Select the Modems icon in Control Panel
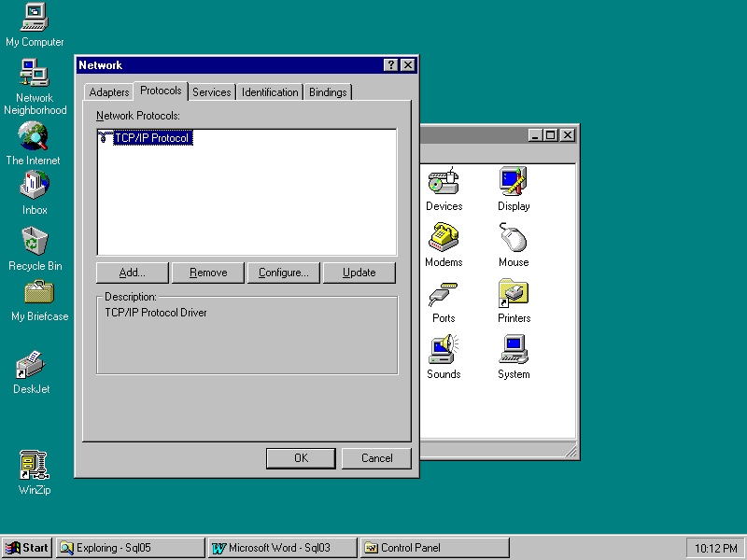The height and width of the screenshot is (560, 747). 444,239
